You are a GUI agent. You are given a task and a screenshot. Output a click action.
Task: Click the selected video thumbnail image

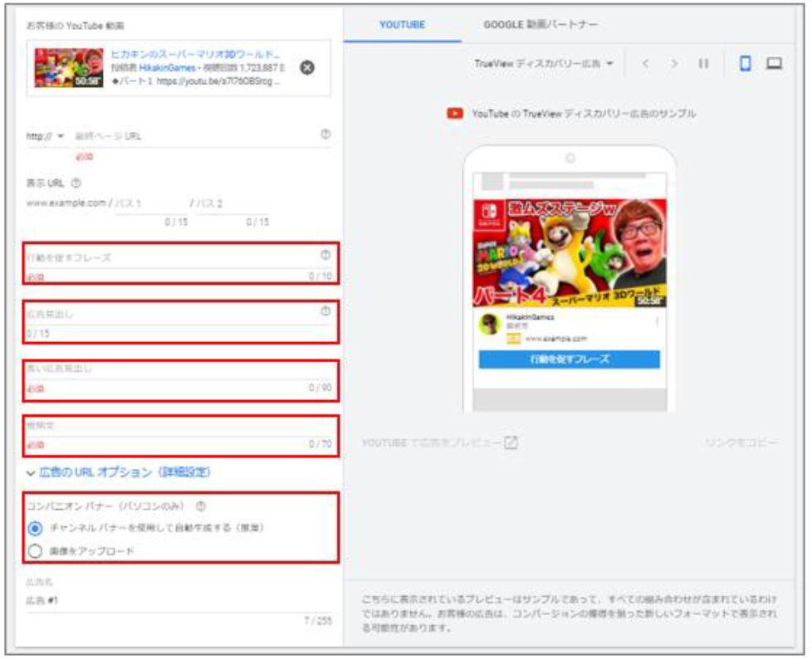69,68
